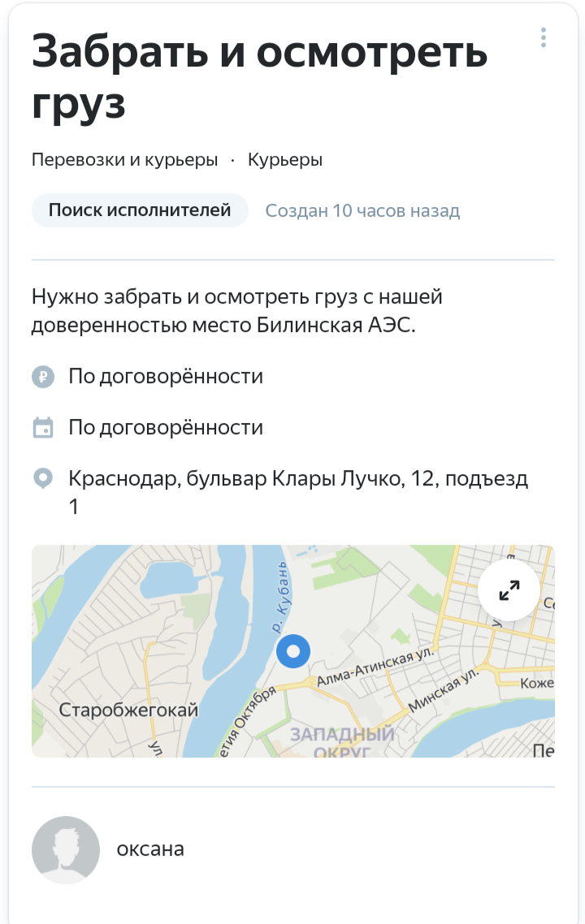The height and width of the screenshot is (924, 585).
Task: Open the Перевозки и курьеры category
Action: click(124, 160)
